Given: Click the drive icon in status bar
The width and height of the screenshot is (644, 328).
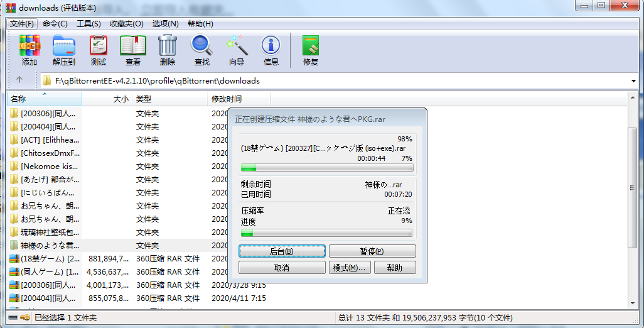Looking at the screenshot, I should click(x=13, y=318).
